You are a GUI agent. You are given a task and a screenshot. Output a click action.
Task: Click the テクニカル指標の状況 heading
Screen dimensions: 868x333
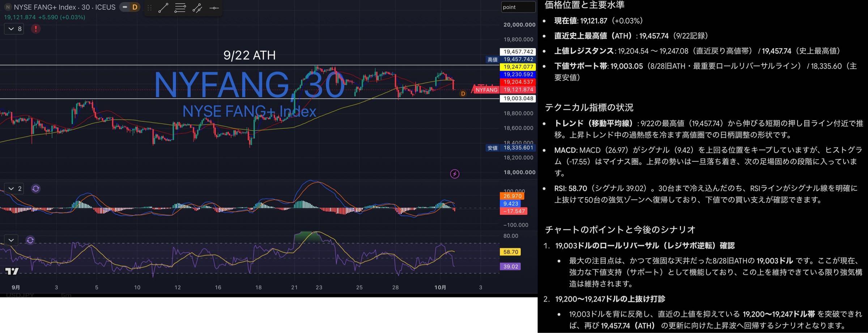click(589, 108)
